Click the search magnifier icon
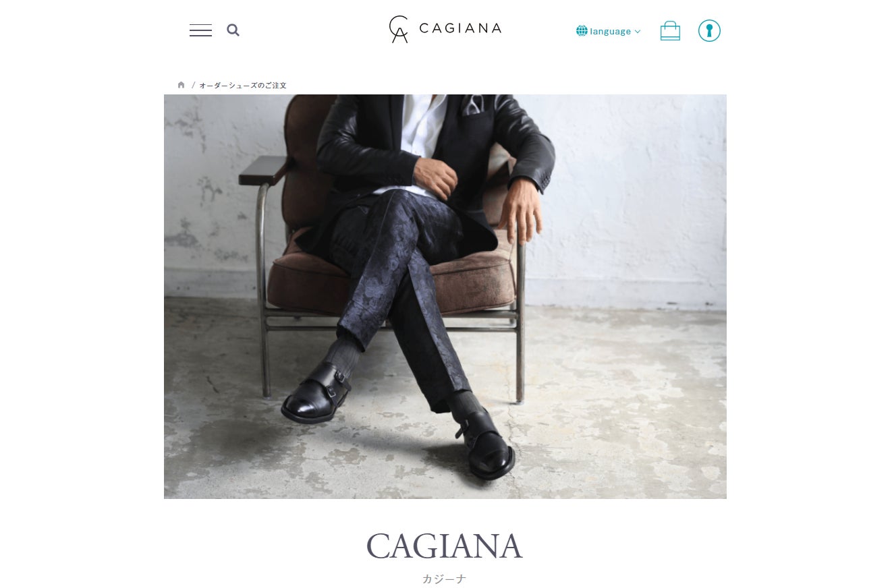This screenshot has width=892, height=588. pyautogui.click(x=233, y=30)
